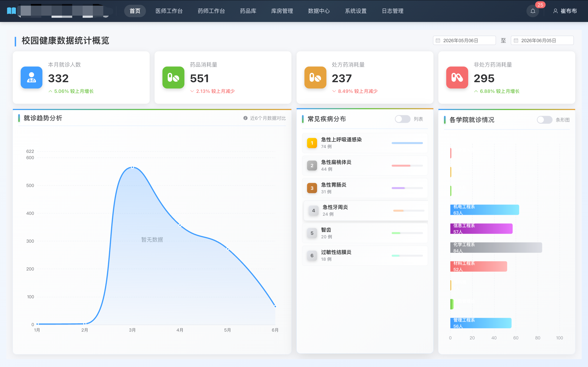
Task: Click the green pill icon for 药品消耗量
Action: click(173, 77)
